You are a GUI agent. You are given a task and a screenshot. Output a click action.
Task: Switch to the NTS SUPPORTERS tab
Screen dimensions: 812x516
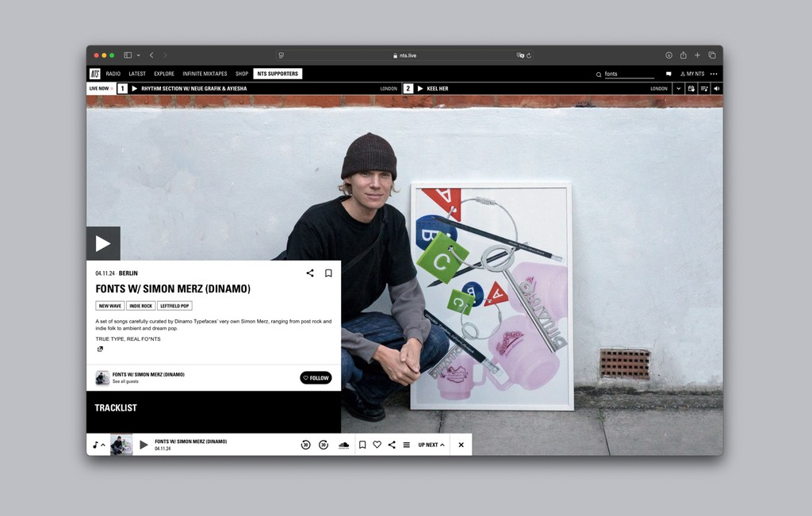click(x=278, y=73)
